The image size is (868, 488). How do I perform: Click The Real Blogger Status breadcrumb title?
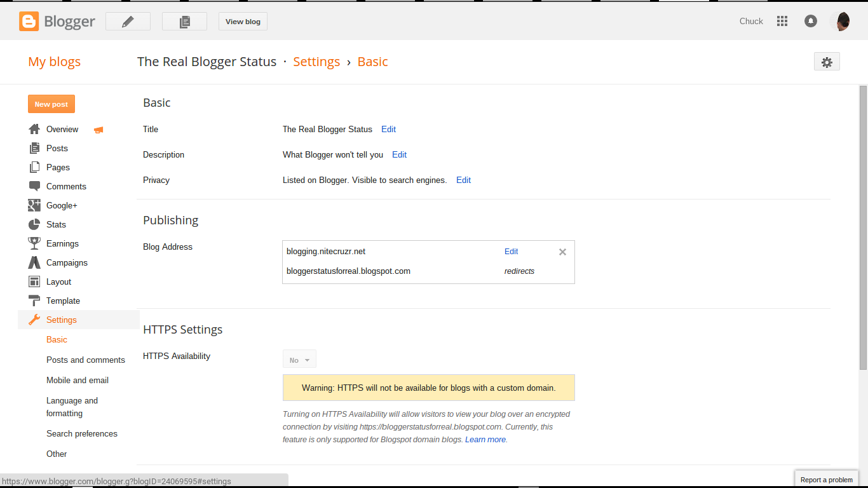coord(207,62)
